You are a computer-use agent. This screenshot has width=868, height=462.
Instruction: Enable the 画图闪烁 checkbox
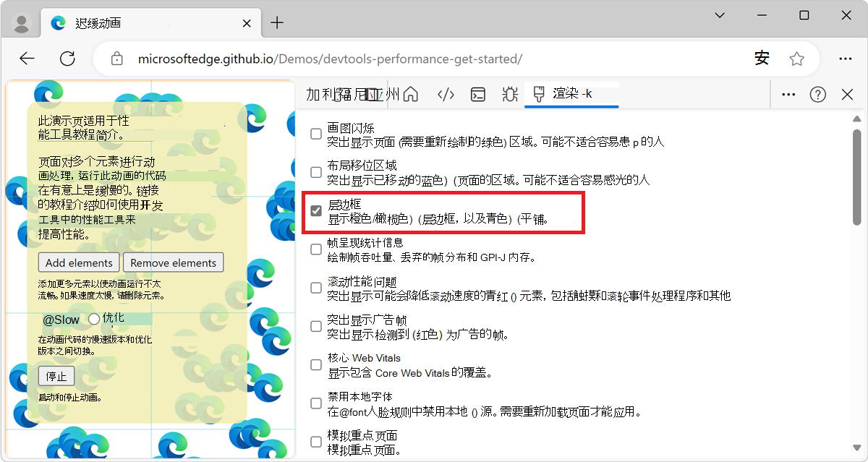click(x=315, y=133)
